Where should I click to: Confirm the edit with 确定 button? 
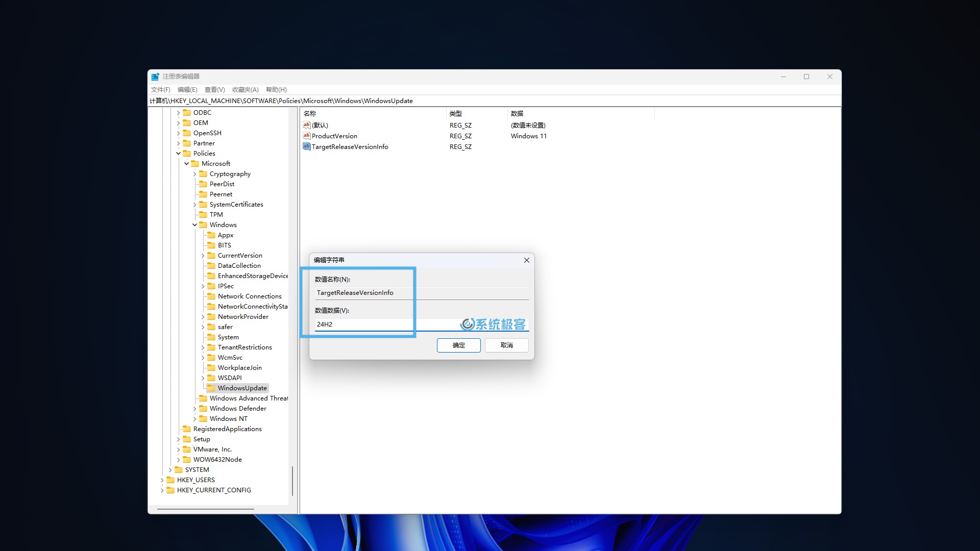(x=458, y=345)
